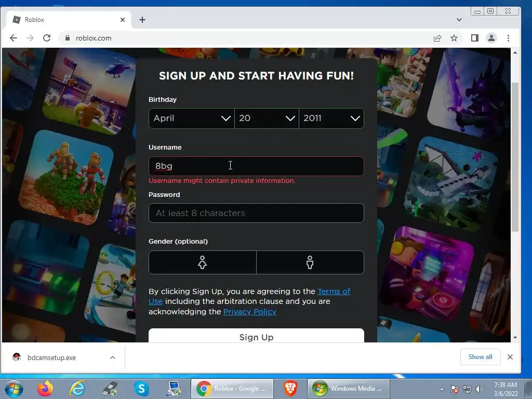
Task: Click the Sign Up button
Action: 256,336
